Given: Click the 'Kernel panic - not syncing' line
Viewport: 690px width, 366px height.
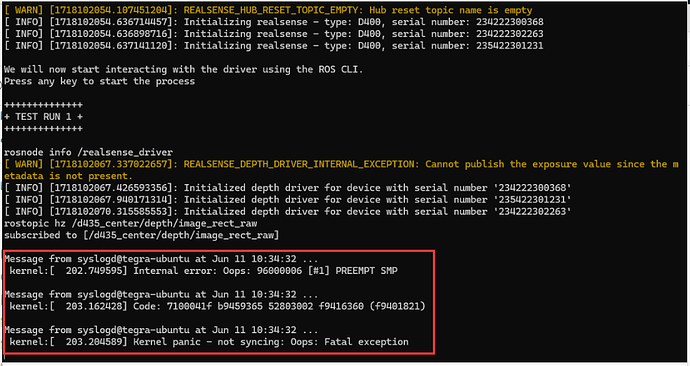Looking at the screenshot, I should tap(209, 342).
